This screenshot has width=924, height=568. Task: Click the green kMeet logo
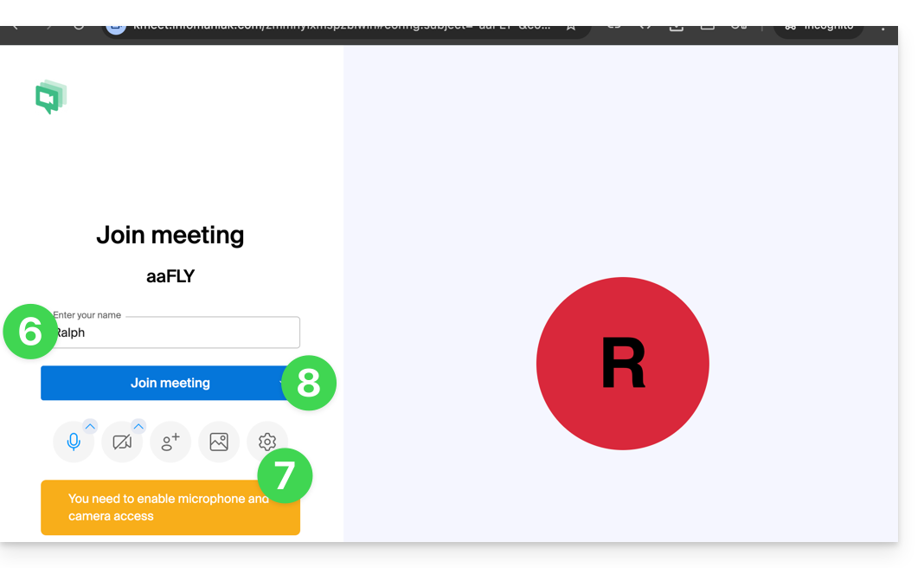(51, 97)
